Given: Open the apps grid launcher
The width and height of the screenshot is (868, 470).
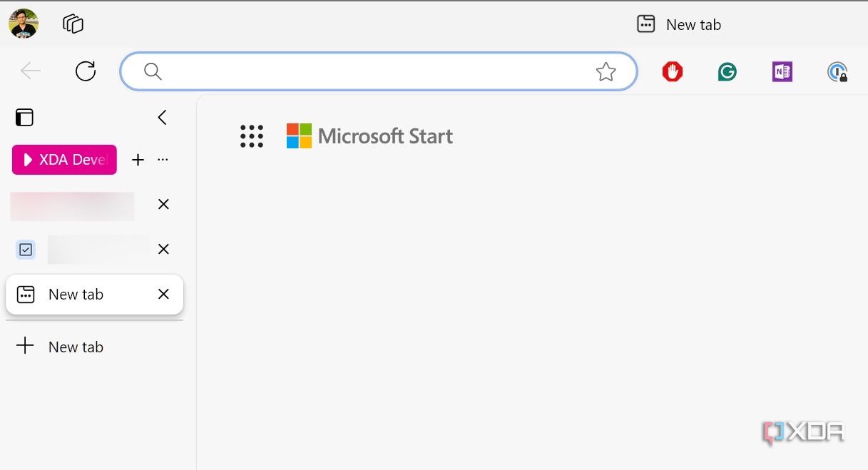Looking at the screenshot, I should pos(251,136).
